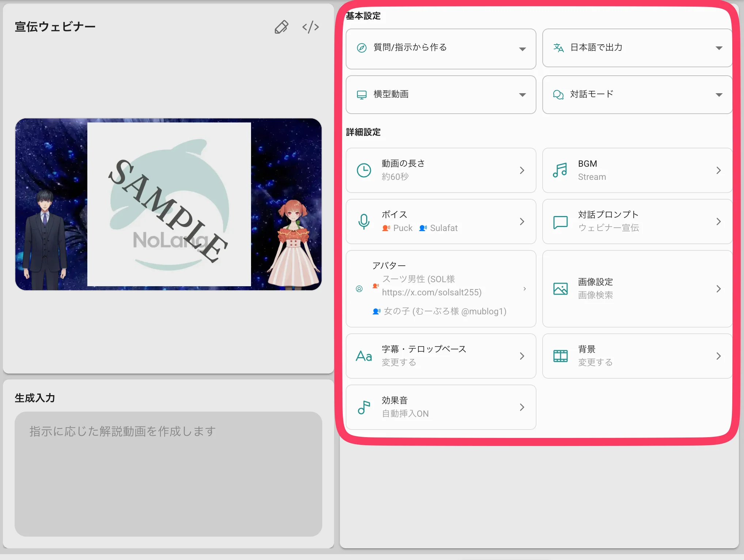744x560 pixels.
Task: Click 変更する under 字幕・テロップベース
Action: pos(399,363)
